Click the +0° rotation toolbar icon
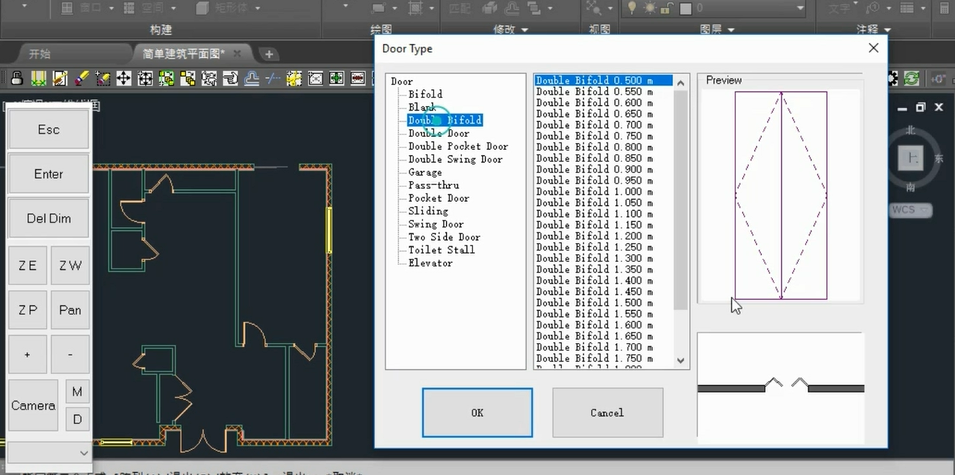 tap(938, 78)
